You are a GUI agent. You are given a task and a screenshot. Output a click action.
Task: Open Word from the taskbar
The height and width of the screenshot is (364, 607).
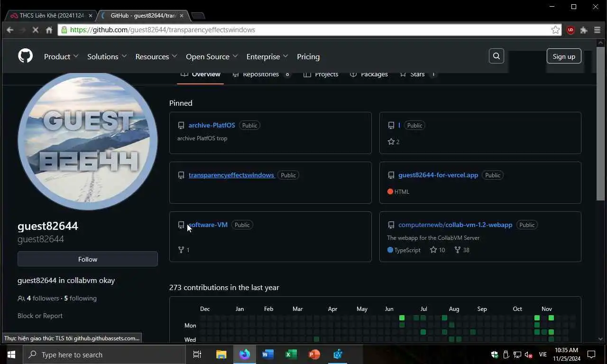pos(267,355)
